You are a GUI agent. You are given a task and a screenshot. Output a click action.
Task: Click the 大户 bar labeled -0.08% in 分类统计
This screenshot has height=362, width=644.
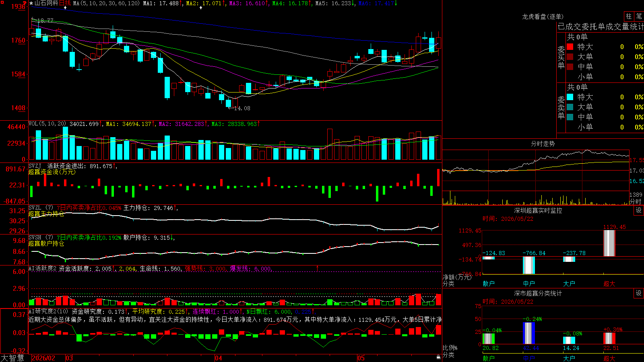569,340
